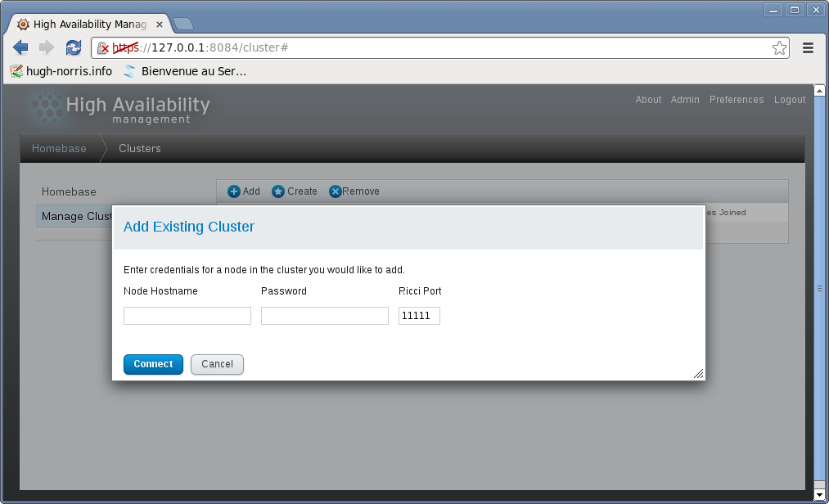Open hugh-norris.info bookmark

pos(61,71)
